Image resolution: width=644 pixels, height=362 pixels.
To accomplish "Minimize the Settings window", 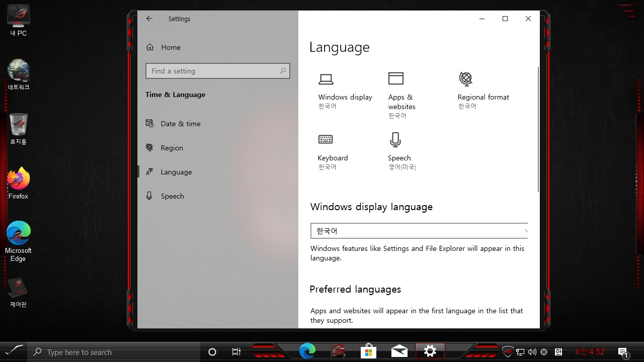I will click(x=482, y=19).
